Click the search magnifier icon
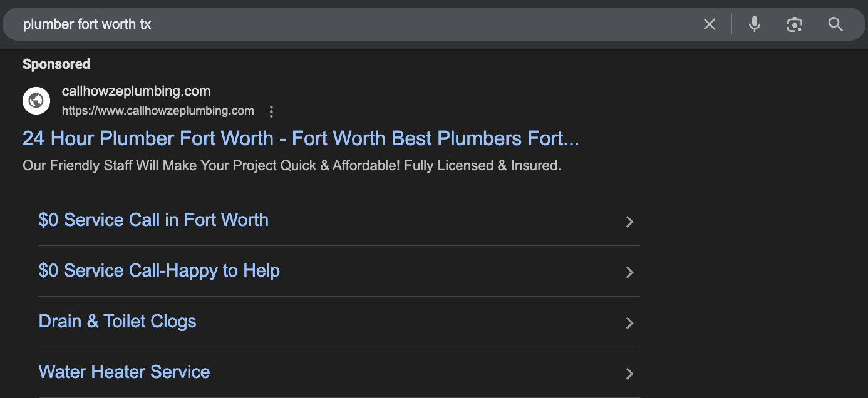Image resolution: width=868 pixels, height=398 pixels. click(x=835, y=24)
